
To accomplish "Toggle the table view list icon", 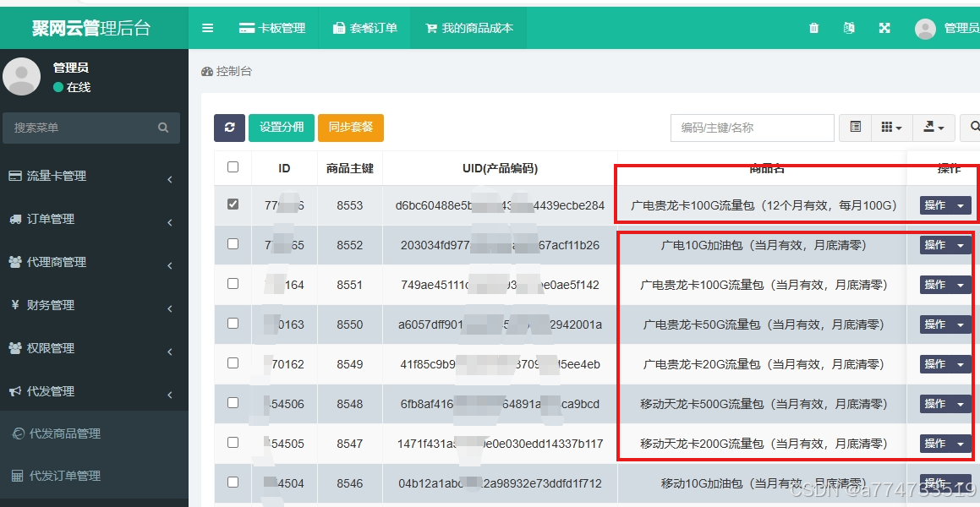I will [855, 128].
